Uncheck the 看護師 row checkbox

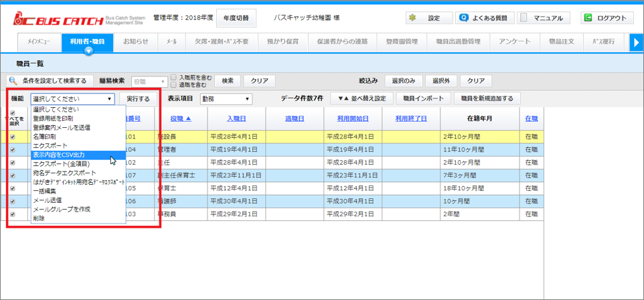coord(13,202)
